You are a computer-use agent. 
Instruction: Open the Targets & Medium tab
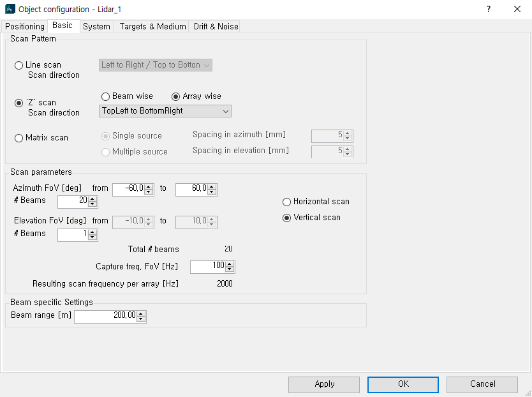[x=152, y=27]
